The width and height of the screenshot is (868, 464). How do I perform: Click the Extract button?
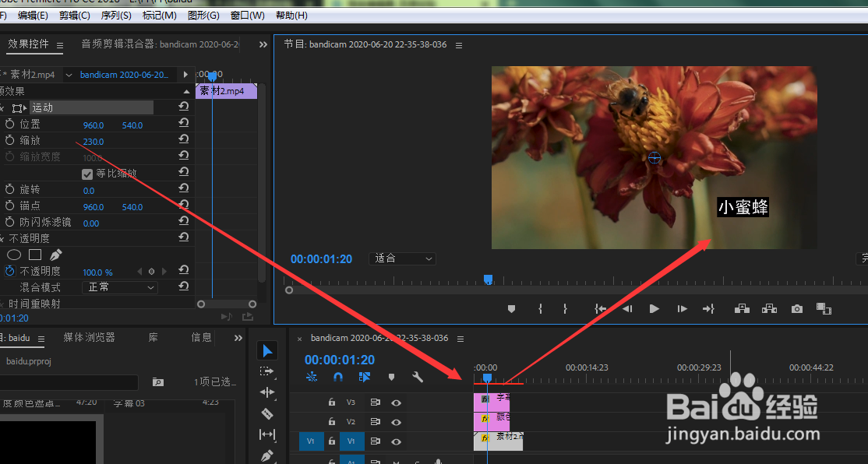click(x=769, y=308)
